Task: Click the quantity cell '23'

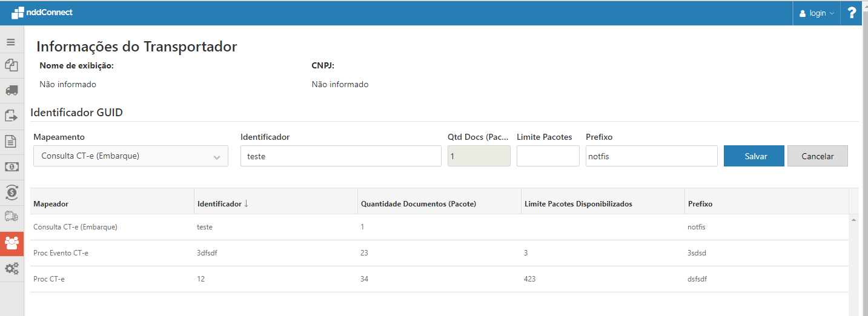Action: point(364,253)
